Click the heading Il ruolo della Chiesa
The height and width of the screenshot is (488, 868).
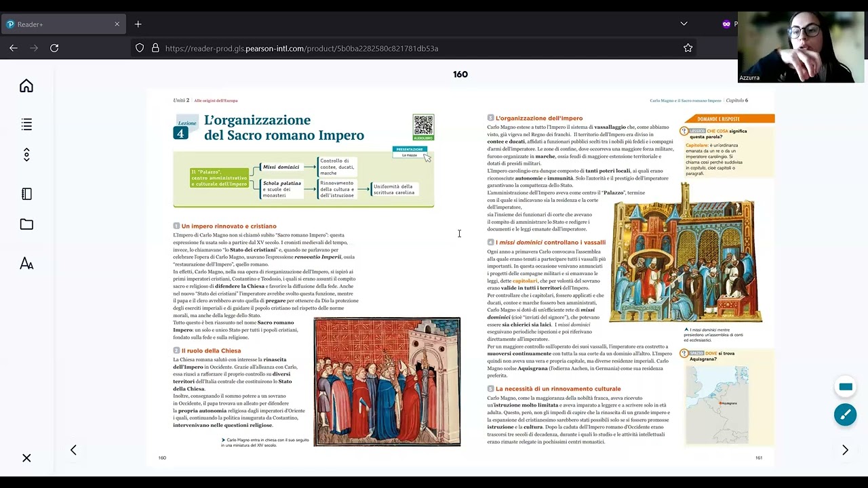(x=211, y=350)
